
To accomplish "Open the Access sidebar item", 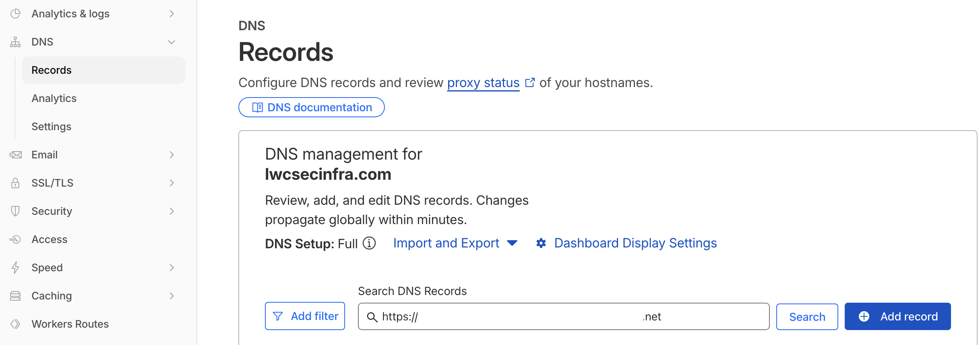I will 50,239.
